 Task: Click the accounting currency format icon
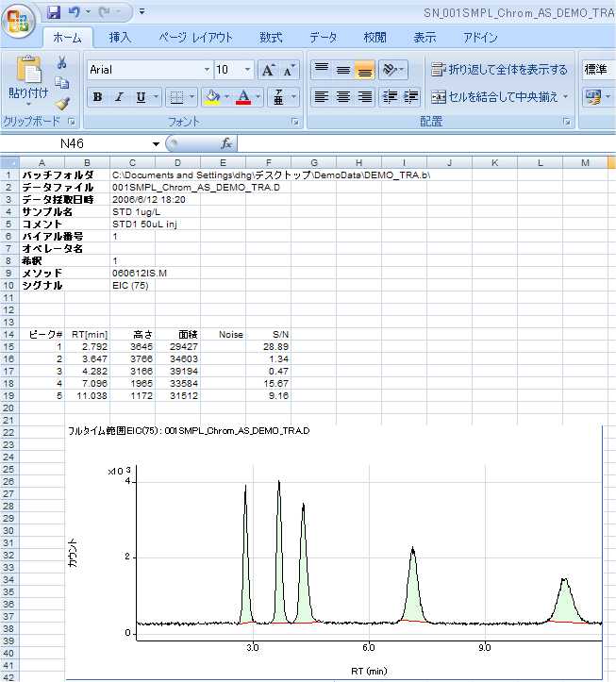pos(593,97)
